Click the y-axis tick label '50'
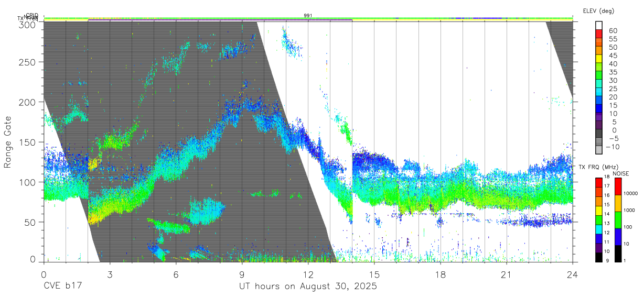Image resolution: width=644 pixels, height=297 pixels. point(30,222)
